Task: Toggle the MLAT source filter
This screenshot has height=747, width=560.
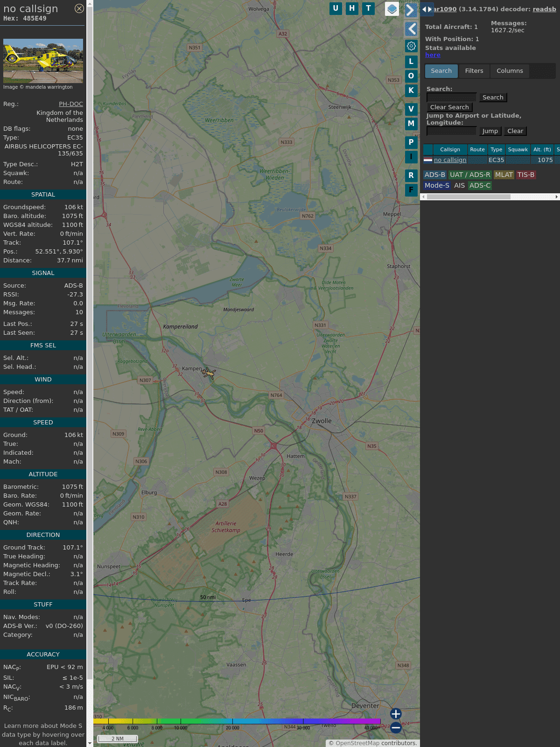Action: click(x=504, y=175)
